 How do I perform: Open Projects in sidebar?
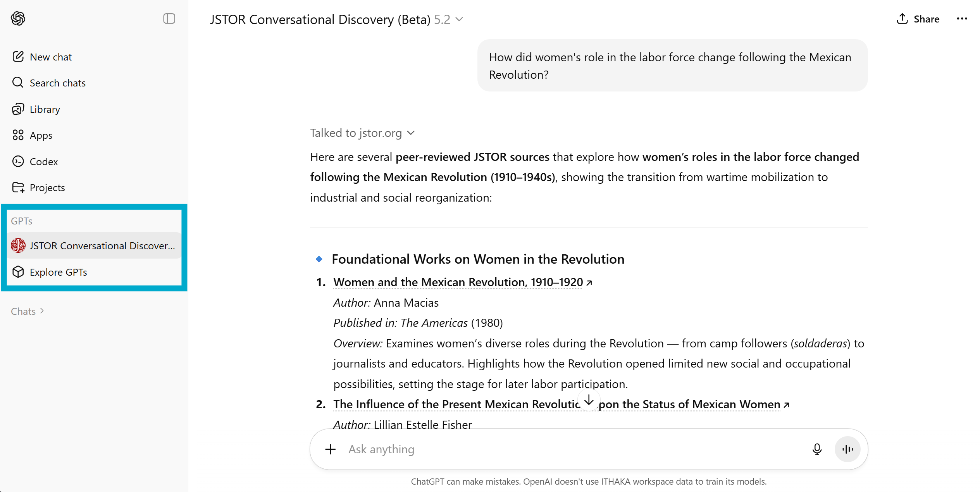[x=47, y=188]
